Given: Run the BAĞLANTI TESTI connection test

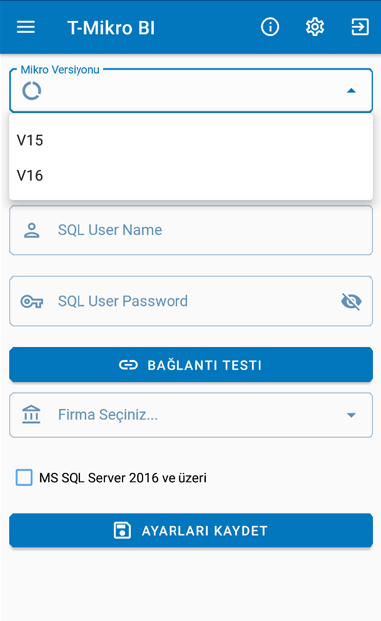Looking at the screenshot, I should click(x=191, y=365).
